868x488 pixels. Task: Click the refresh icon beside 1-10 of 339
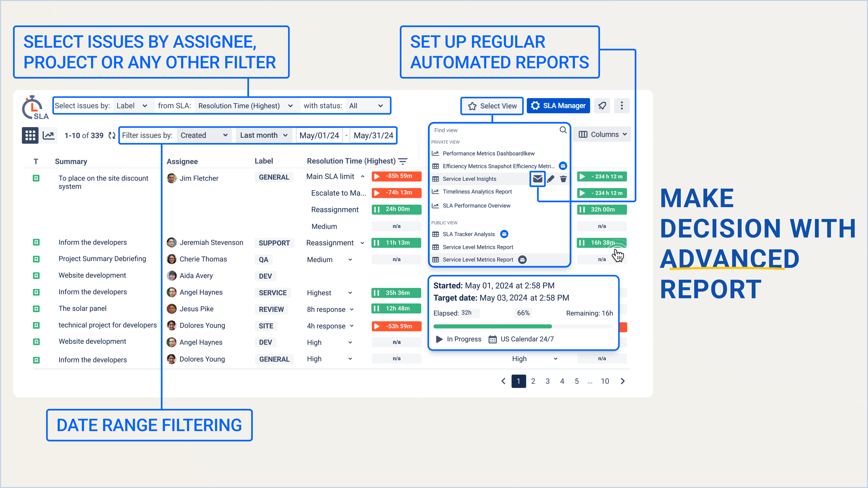tap(112, 135)
